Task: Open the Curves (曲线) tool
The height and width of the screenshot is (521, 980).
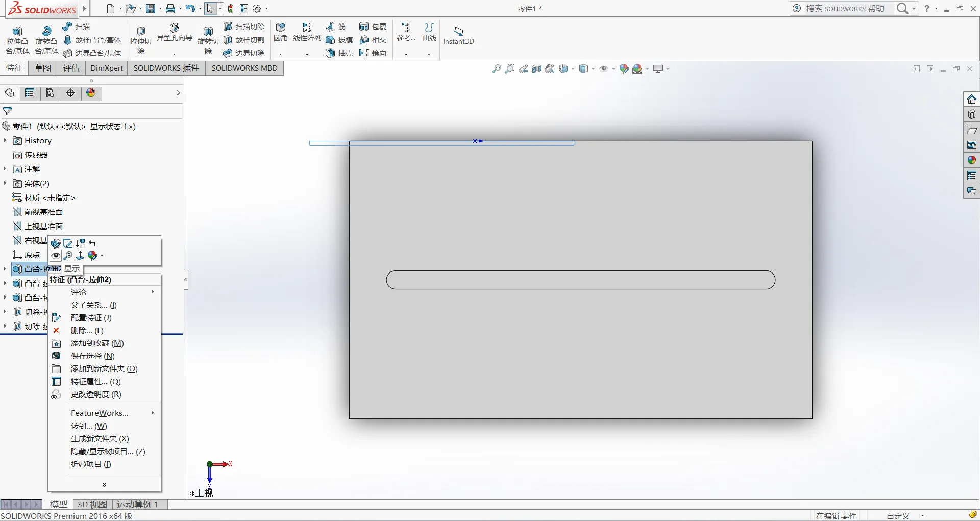Action: point(429,32)
